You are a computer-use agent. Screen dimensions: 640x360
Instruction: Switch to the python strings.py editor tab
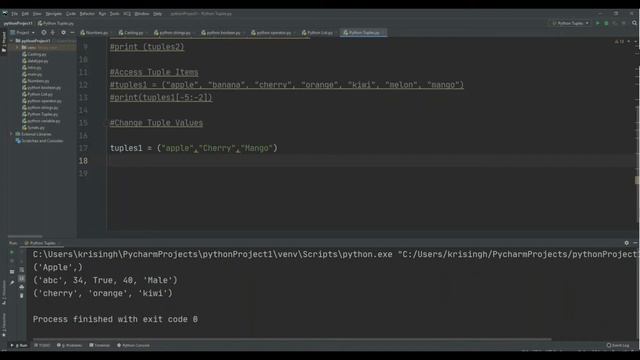(173, 33)
